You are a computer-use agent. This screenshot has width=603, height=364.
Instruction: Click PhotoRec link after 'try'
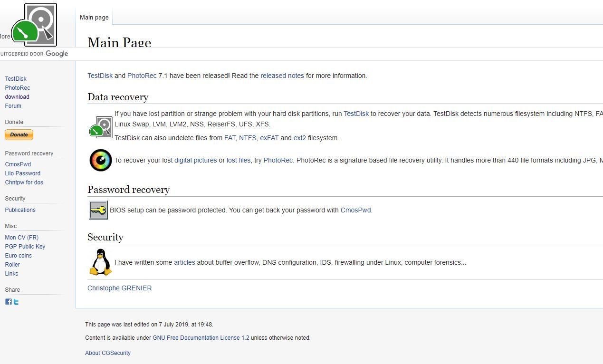[278, 160]
